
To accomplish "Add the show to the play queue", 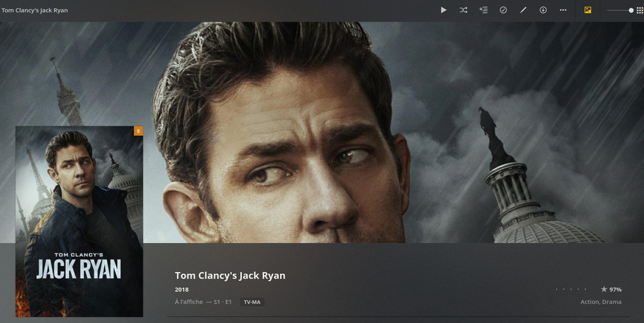I will click(x=483, y=10).
